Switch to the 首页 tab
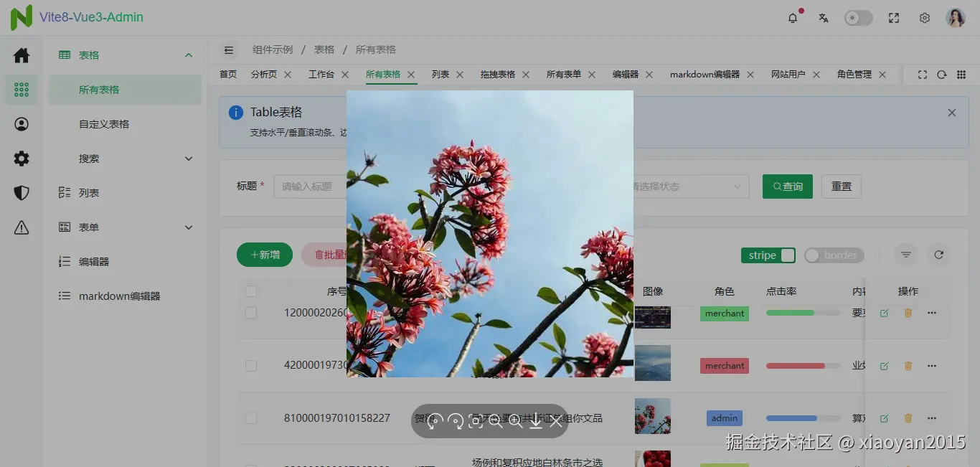This screenshot has width=980, height=467. point(228,75)
